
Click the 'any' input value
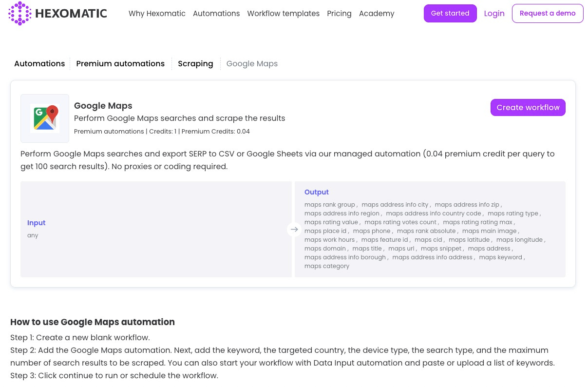[x=33, y=235]
